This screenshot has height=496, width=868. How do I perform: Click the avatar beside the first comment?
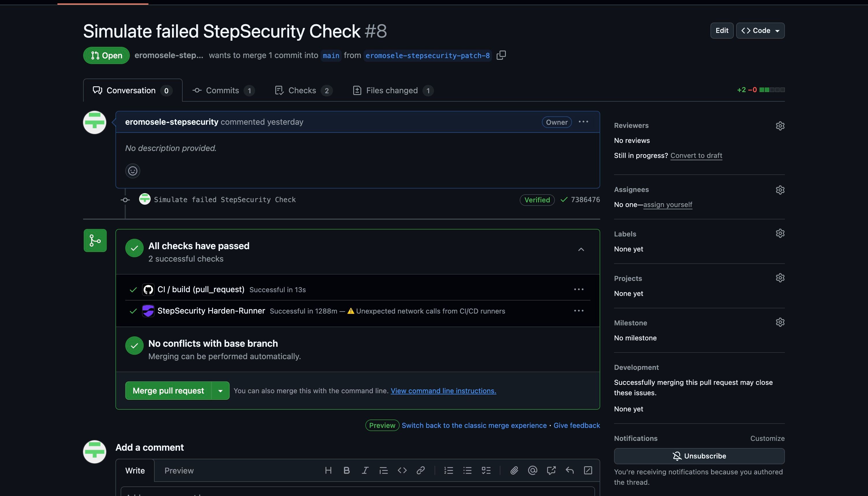[95, 122]
